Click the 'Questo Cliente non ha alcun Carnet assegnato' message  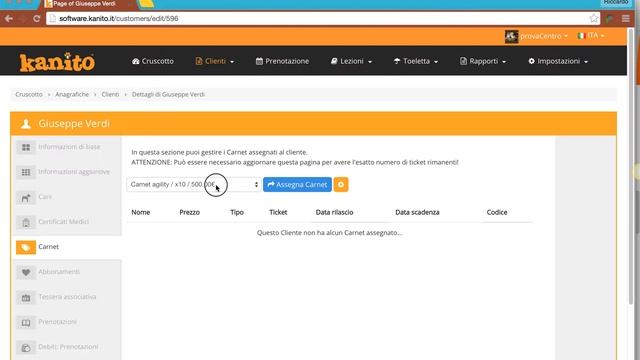329,233
